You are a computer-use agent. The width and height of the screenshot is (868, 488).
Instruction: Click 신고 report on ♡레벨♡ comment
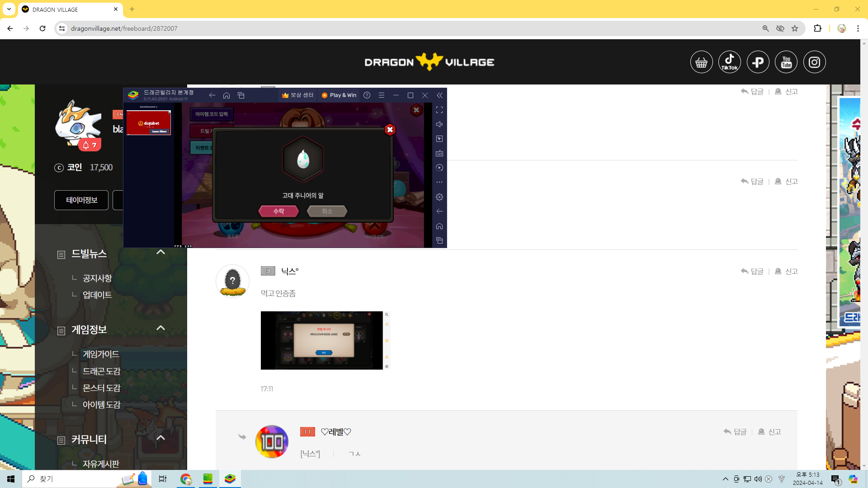[769, 432]
